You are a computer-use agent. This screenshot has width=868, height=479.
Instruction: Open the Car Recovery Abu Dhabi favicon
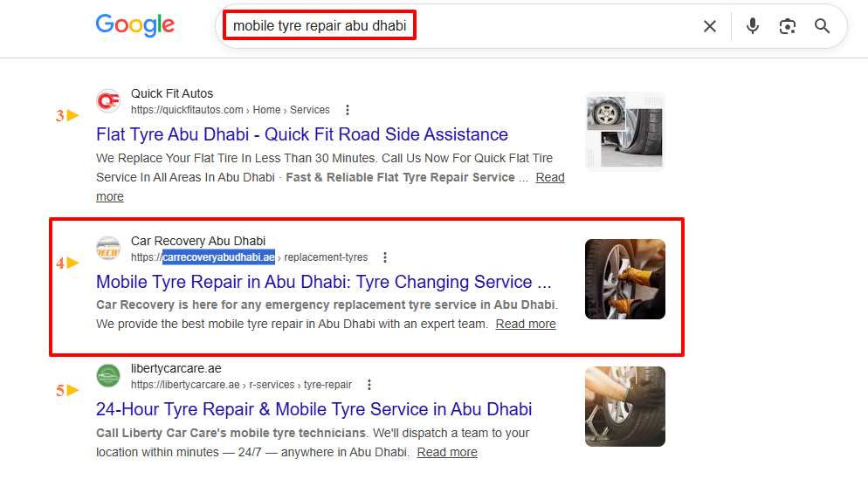108,249
